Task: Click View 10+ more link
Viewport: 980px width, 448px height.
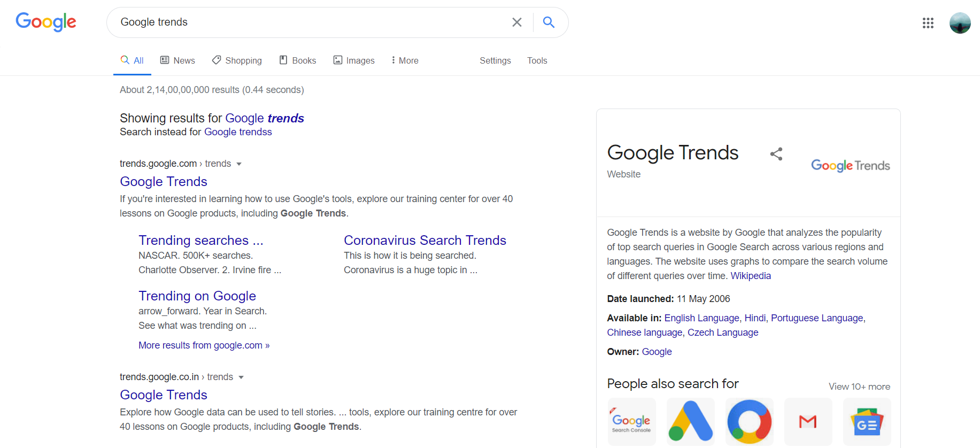Action: coord(859,387)
